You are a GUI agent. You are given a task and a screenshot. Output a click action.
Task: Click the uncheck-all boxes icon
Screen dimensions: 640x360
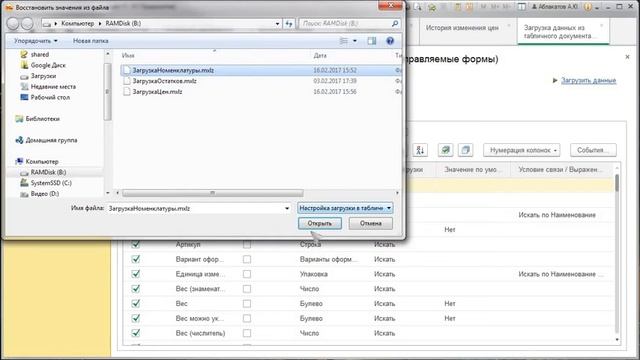click(465, 150)
